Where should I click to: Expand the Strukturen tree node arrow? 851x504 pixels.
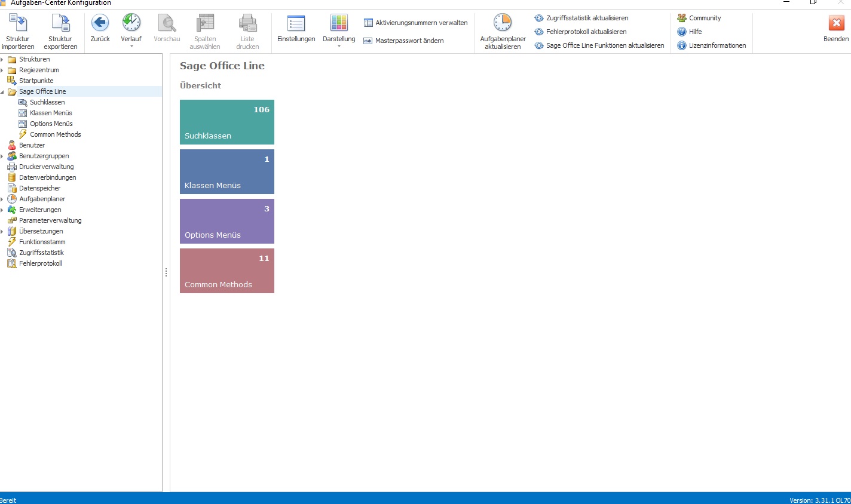click(2, 59)
